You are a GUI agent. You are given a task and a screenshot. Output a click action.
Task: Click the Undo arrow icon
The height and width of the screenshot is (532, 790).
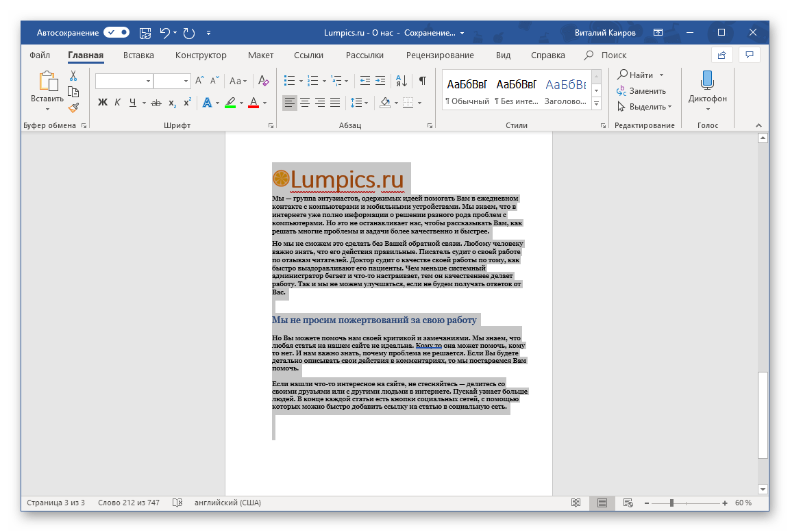pos(164,32)
